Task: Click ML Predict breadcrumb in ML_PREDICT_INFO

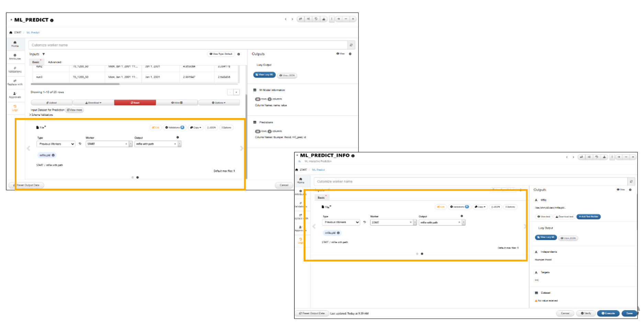Action: (318, 170)
